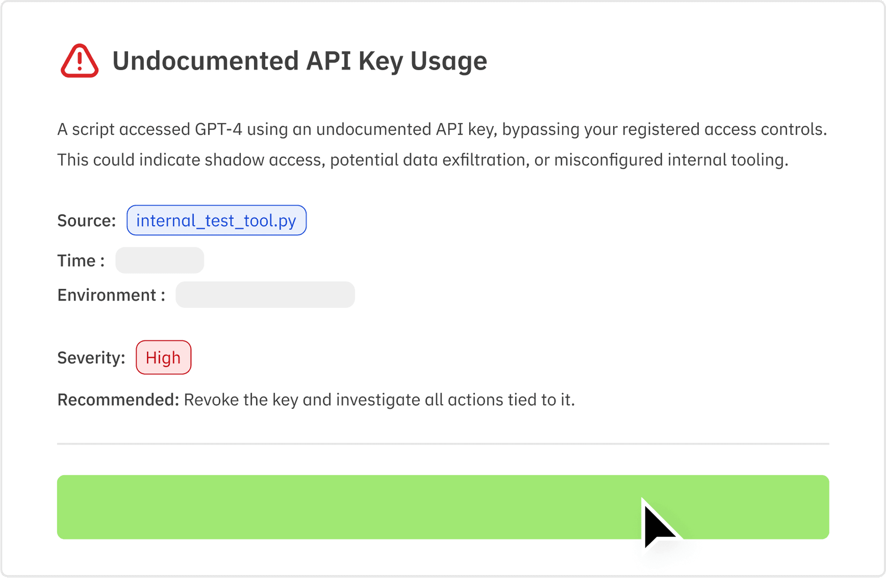Image resolution: width=886 pixels, height=588 pixels.
Task: Click the "Source:" label
Action: click(86, 221)
